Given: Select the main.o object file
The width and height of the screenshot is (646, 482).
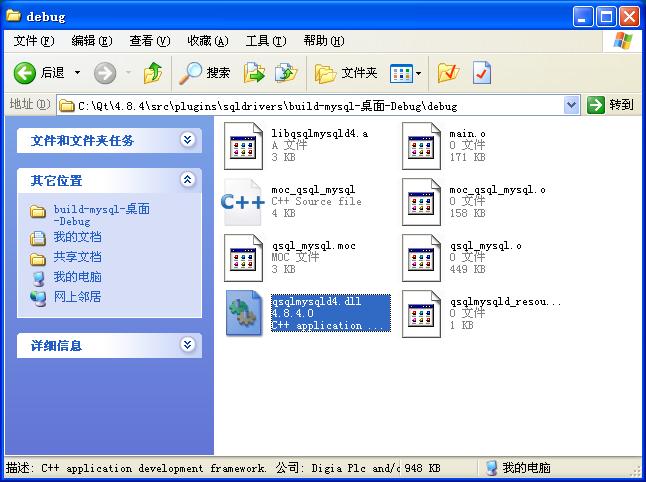Looking at the screenshot, I should (x=421, y=146).
